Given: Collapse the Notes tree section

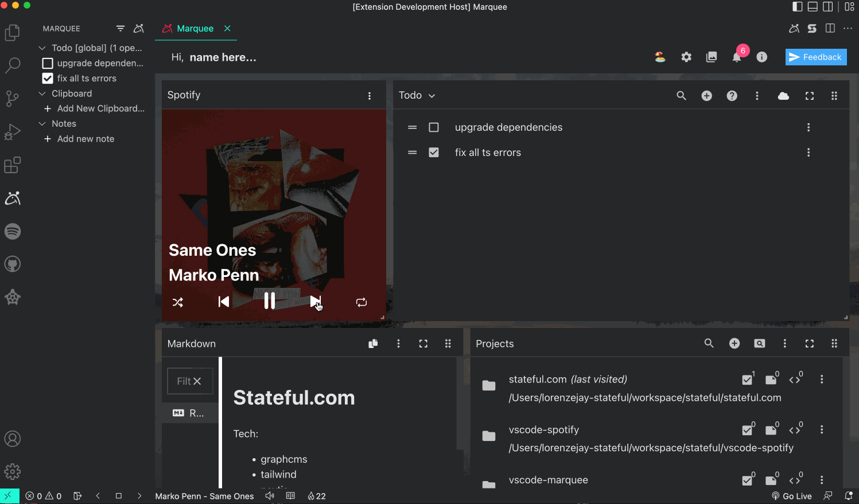Looking at the screenshot, I should coord(42,124).
